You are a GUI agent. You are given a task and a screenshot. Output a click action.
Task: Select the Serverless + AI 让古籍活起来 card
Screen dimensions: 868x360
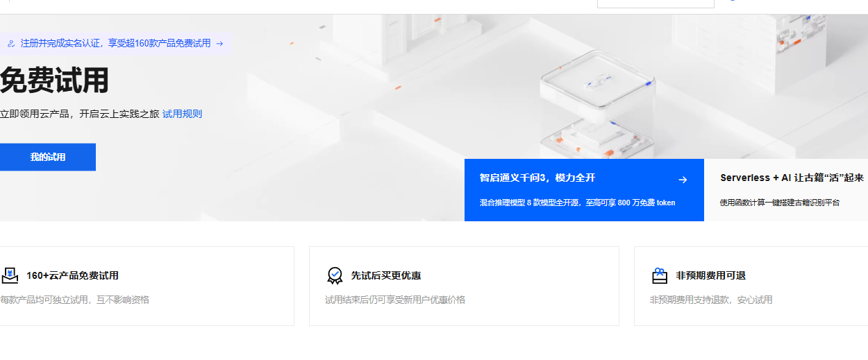pyautogui.click(x=786, y=190)
